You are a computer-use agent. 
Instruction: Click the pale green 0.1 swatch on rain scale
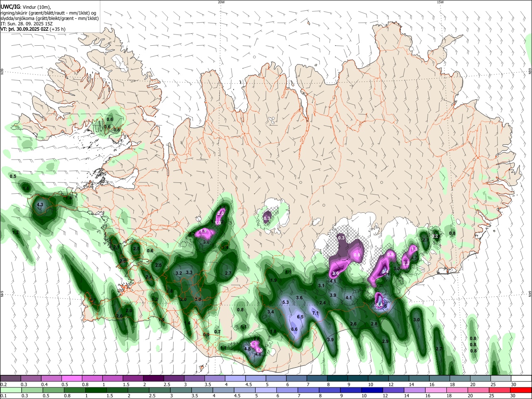[10, 390]
